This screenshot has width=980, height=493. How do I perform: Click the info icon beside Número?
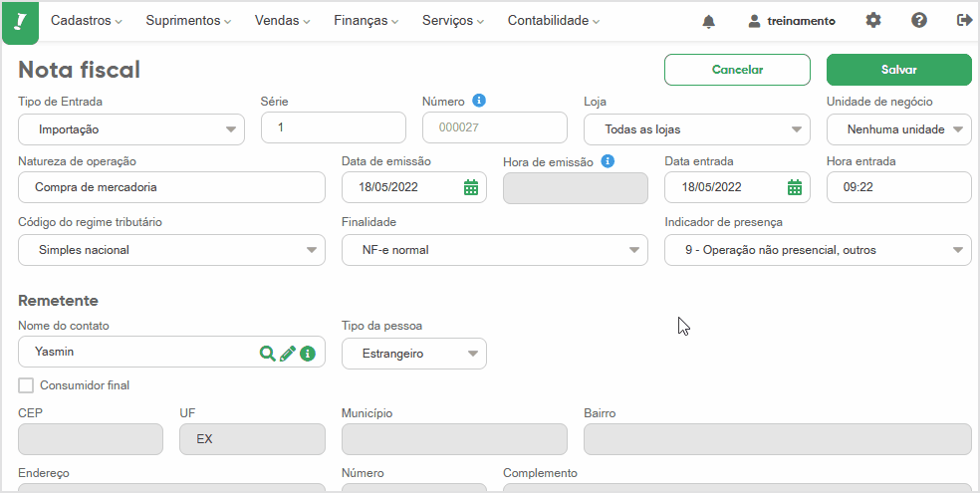pyautogui.click(x=479, y=101)
